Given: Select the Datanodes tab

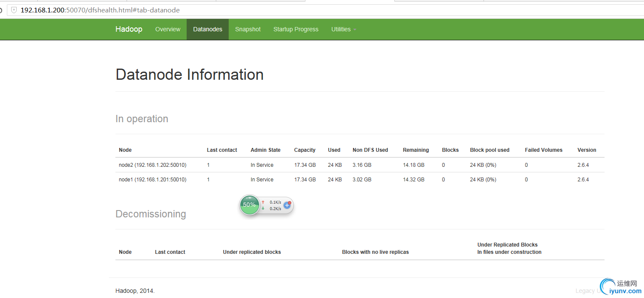Looking at the screenshot, I should pyautogui.click(x=208, y=29).
